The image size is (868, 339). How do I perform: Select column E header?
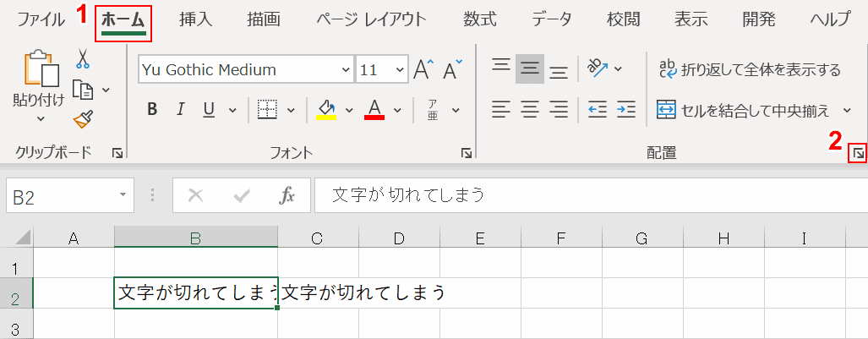[x=480, y=238]
